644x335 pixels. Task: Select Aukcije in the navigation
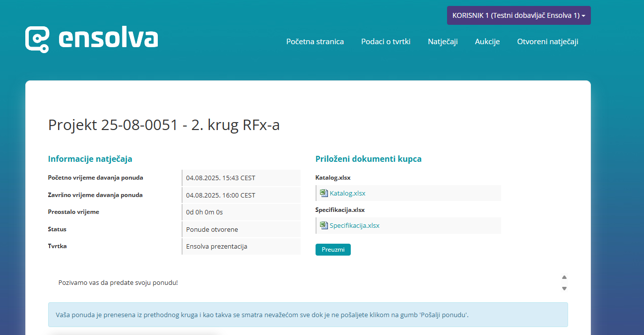487,42
